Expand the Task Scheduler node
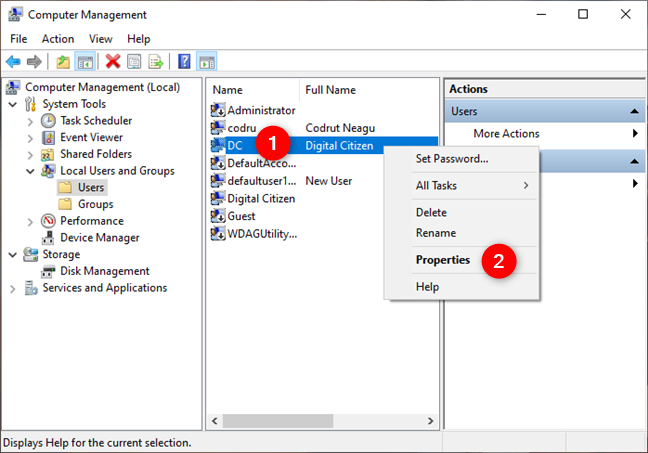This screenshot has height=453, width=648. 30,122
